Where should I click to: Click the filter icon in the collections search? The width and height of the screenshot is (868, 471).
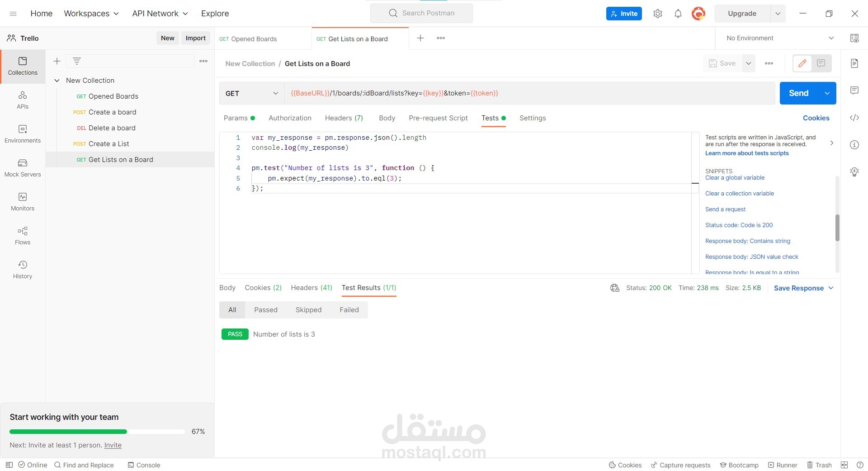point(77,61)
